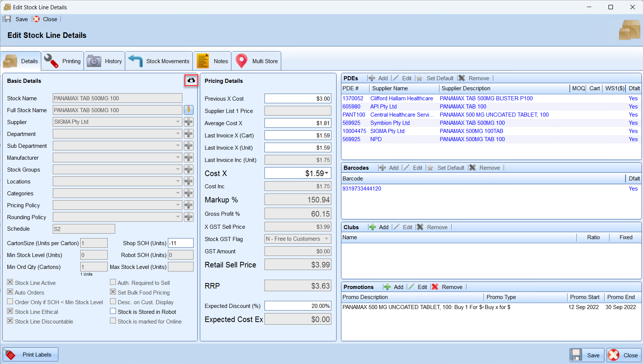Add a new Supplier with plus icon
This screenshot has height=364, width=643.
[x=189, y=122]
